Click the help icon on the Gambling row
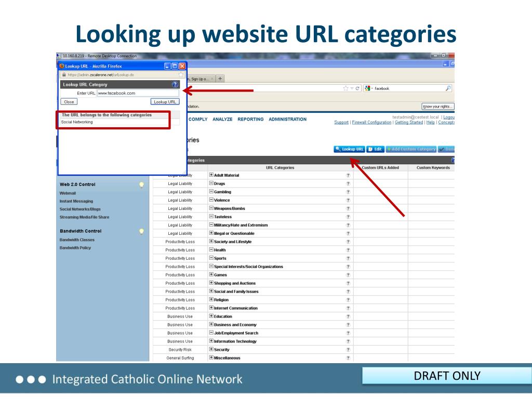 point(348,192)
